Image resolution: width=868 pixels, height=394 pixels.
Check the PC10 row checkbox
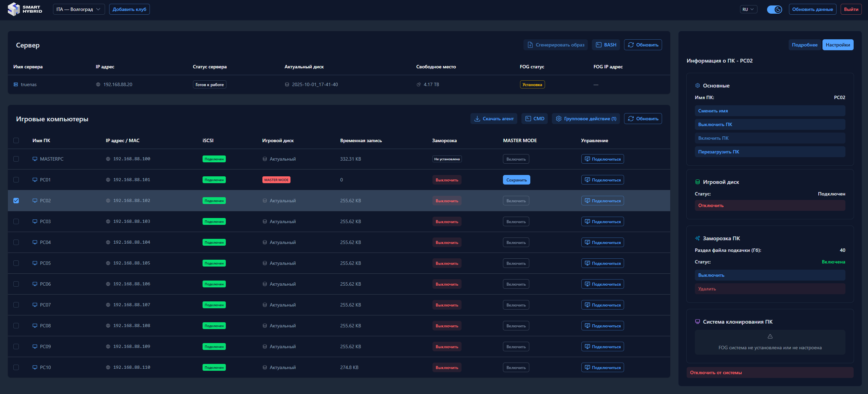16,367
